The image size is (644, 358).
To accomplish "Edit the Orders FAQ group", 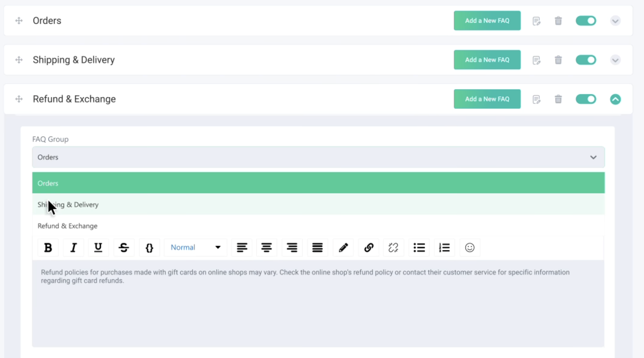I will (x=536, y=21).
